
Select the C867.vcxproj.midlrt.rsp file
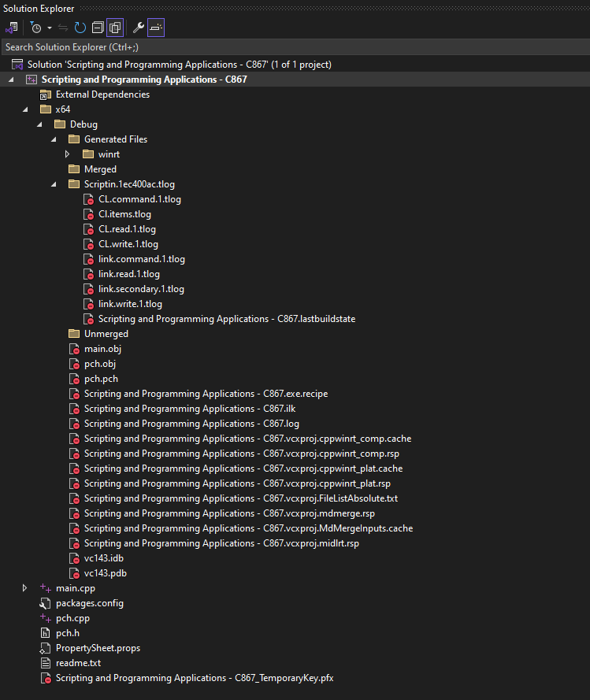click(x=221, y=543)
